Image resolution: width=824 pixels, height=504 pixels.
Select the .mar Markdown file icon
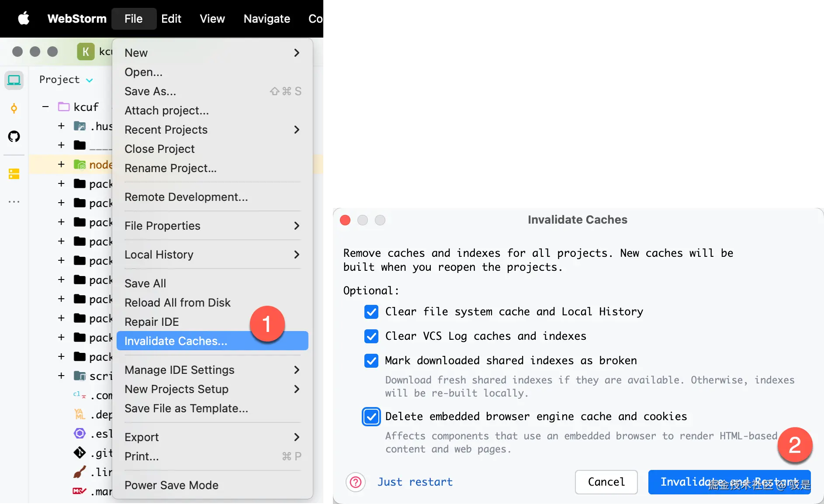pyautogui.click(x=80, y=491)
